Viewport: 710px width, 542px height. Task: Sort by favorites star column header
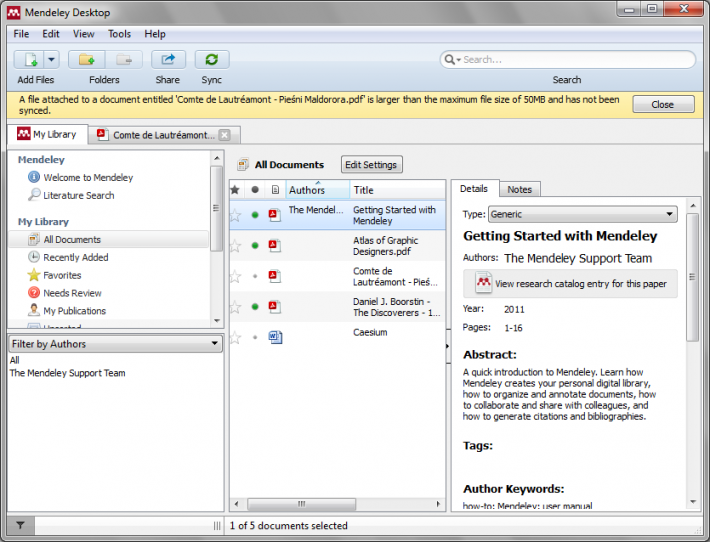point(235,190)
